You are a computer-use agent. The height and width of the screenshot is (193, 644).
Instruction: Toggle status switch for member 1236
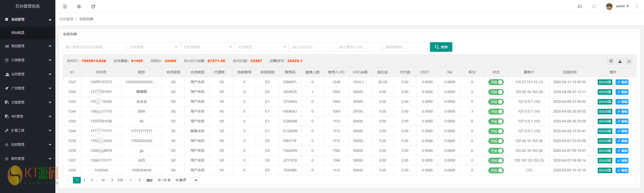click(x=496, y=170)
